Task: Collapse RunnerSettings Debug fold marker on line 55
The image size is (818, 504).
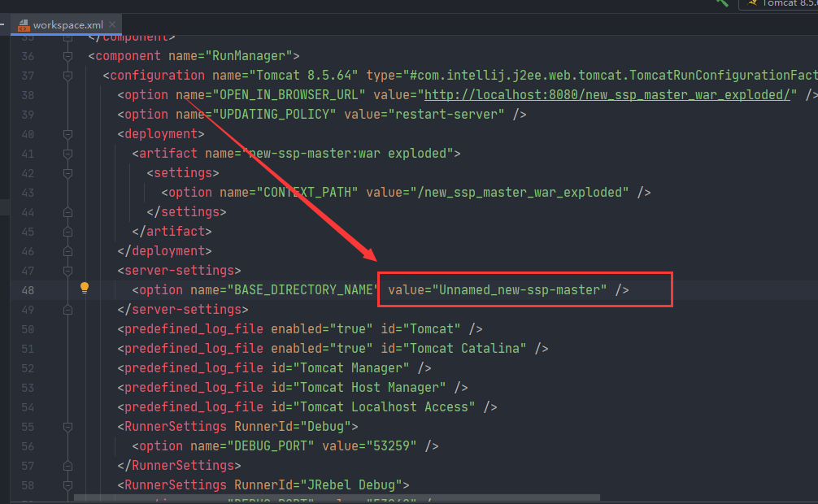Action: tap(67, 427)
